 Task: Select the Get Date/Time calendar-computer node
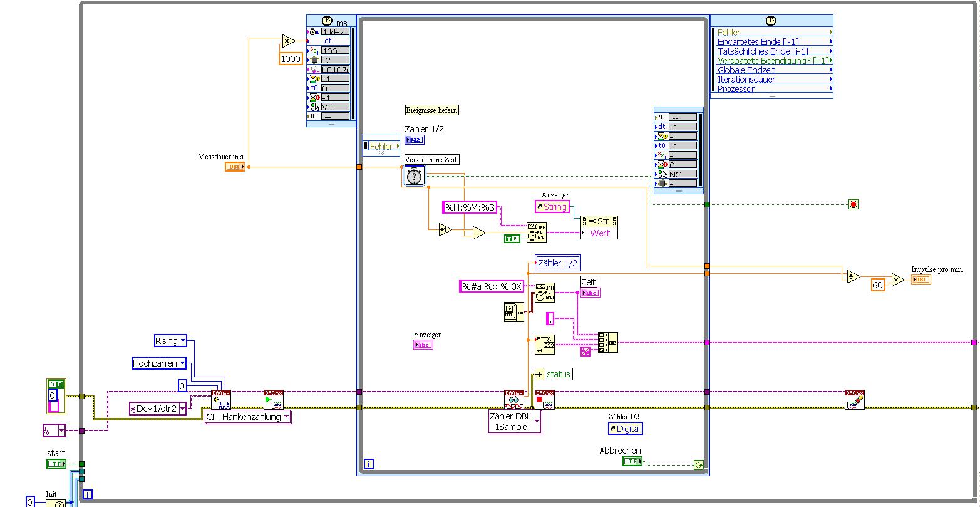pyautogui.click(x=514, y=312)
